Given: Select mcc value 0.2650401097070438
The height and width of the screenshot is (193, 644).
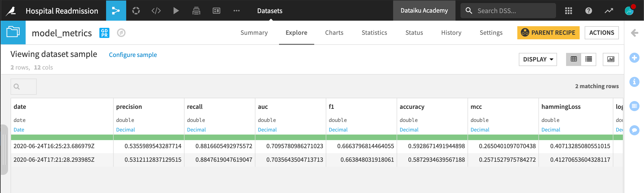Looking at the screenshot, I should [x=503, y=146].
